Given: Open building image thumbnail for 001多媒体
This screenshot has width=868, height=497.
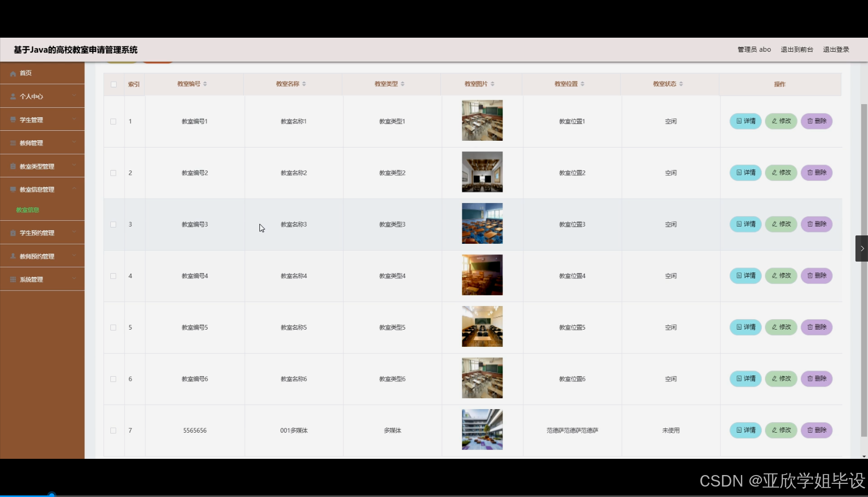Looking at the screenshot, I should (x=482, y=430).
